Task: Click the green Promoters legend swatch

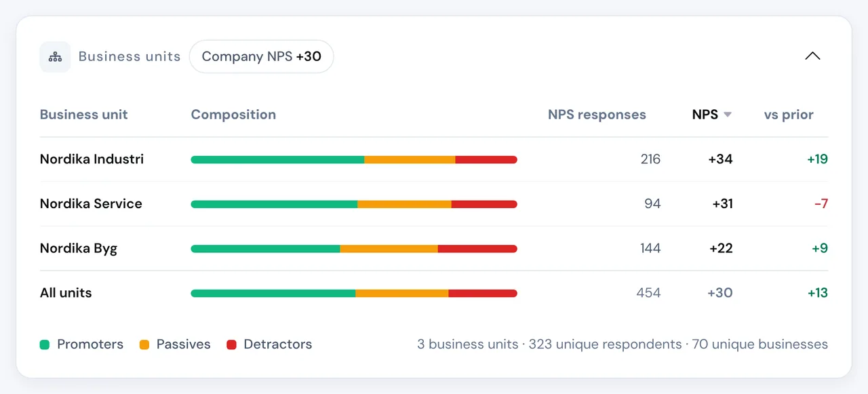Action: coord(45,344)
